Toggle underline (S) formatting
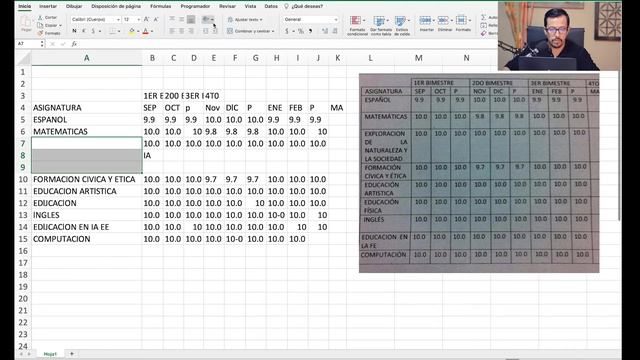The width and height of the screenshot is (640, 360). 93,31
